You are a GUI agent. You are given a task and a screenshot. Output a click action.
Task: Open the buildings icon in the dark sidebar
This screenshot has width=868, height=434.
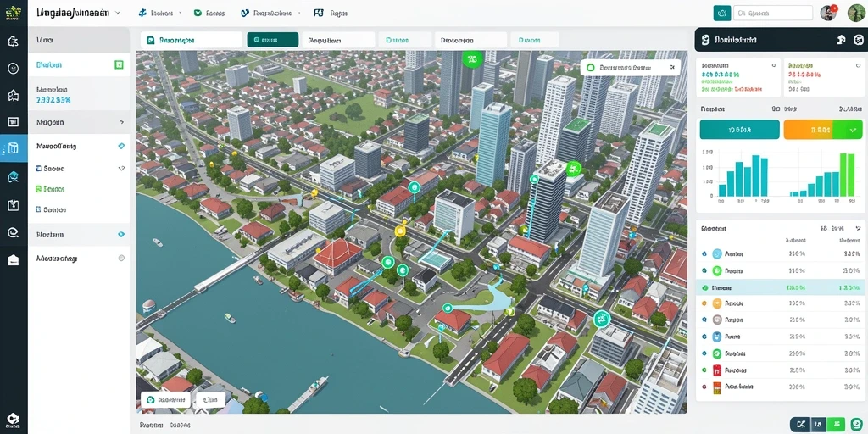[x=14, y=95]
